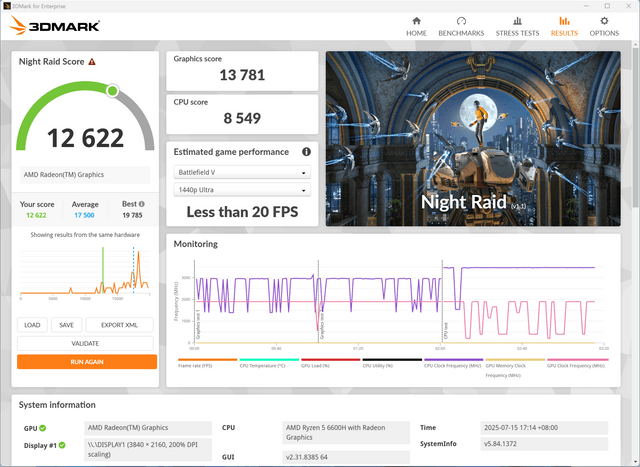Click the Best score 19 785
Image resolution: width=640 pixels, height=467 pixels.
pyautogui.click(x=132, y=215)
